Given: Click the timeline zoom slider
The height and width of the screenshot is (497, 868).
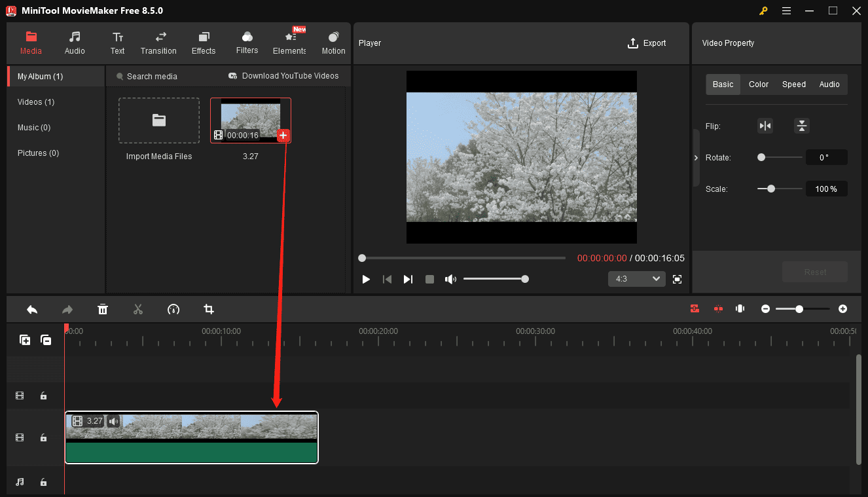Looking at the screenshot, I should click(x=799, y=308).
